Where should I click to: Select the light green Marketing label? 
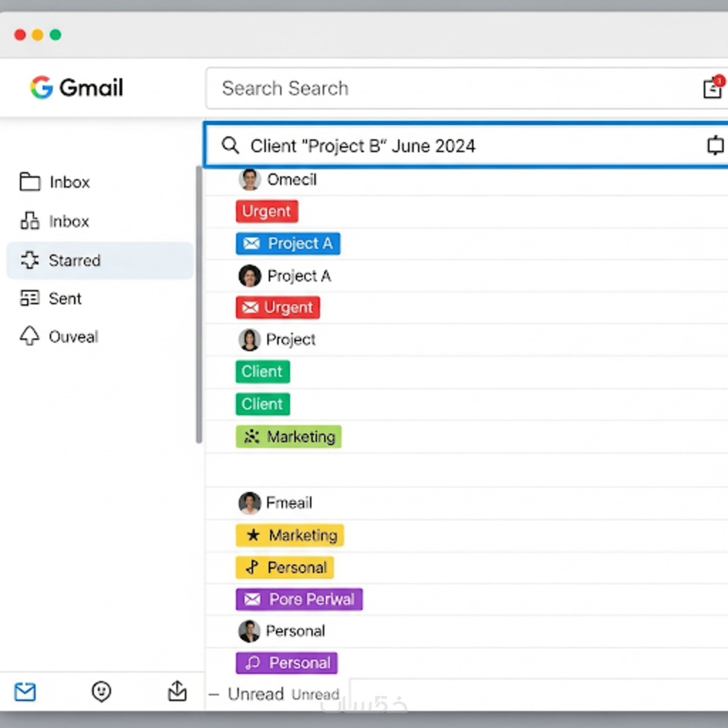[288, 436]
